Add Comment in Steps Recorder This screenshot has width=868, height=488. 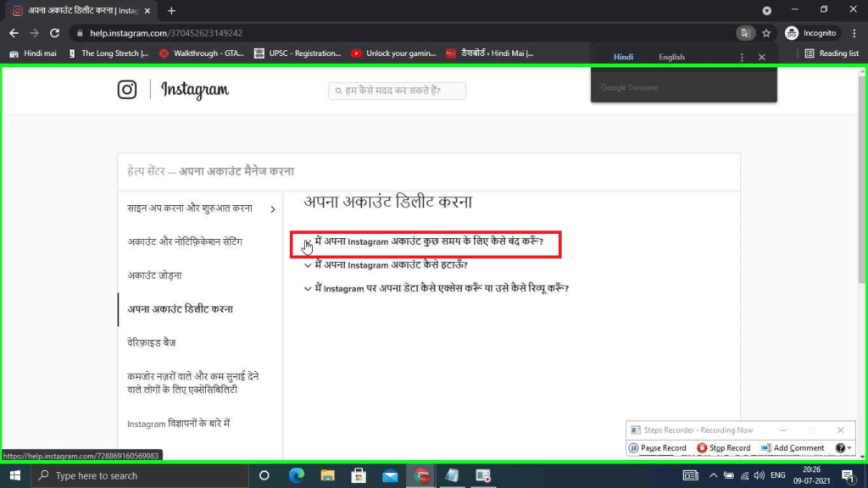pos(793,447)
